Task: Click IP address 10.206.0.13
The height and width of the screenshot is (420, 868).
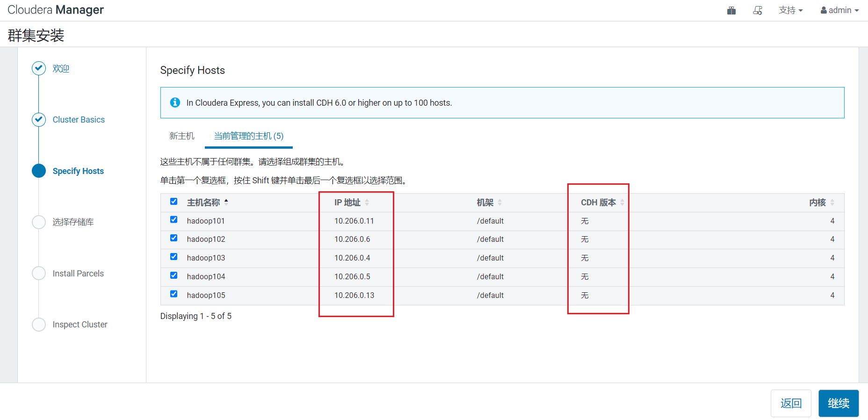Action: (x=354, y=295)
